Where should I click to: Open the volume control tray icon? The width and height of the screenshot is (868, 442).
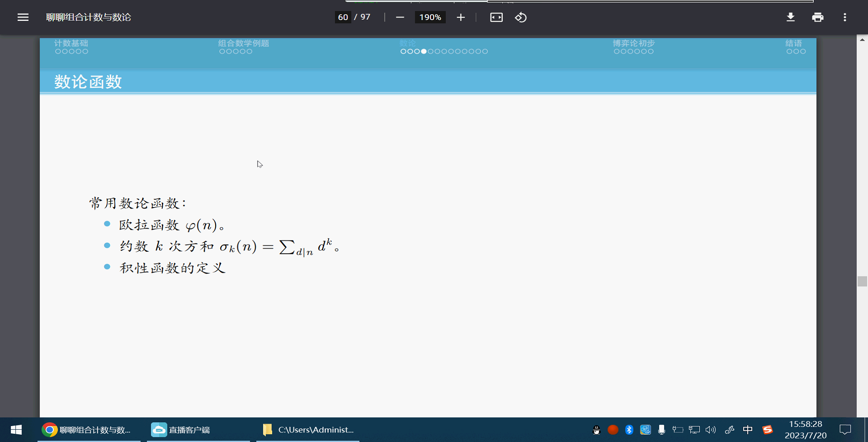711,430
